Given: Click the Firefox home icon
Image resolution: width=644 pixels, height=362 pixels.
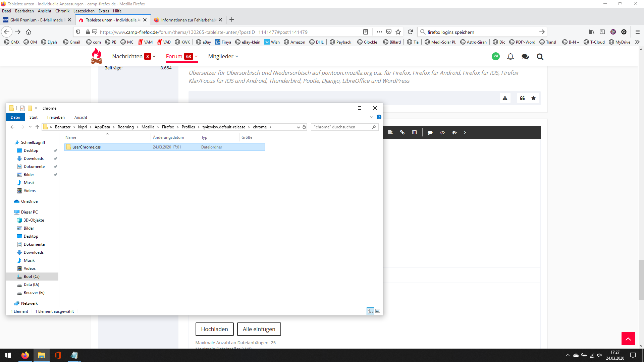Looking at the screenshot, I should click(29, 32).
